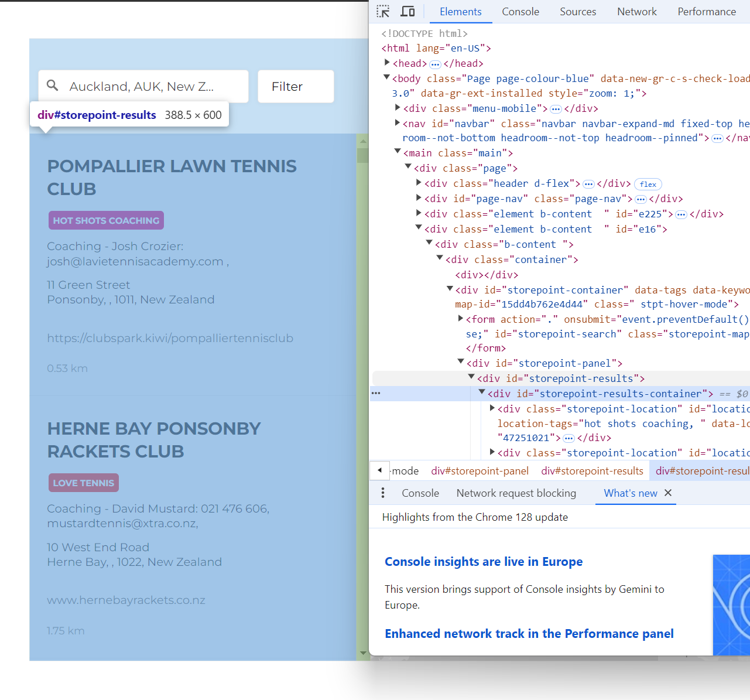Click the results list scrollbar down arrow
Screen dimensions: 750x700
click(363, 653)
